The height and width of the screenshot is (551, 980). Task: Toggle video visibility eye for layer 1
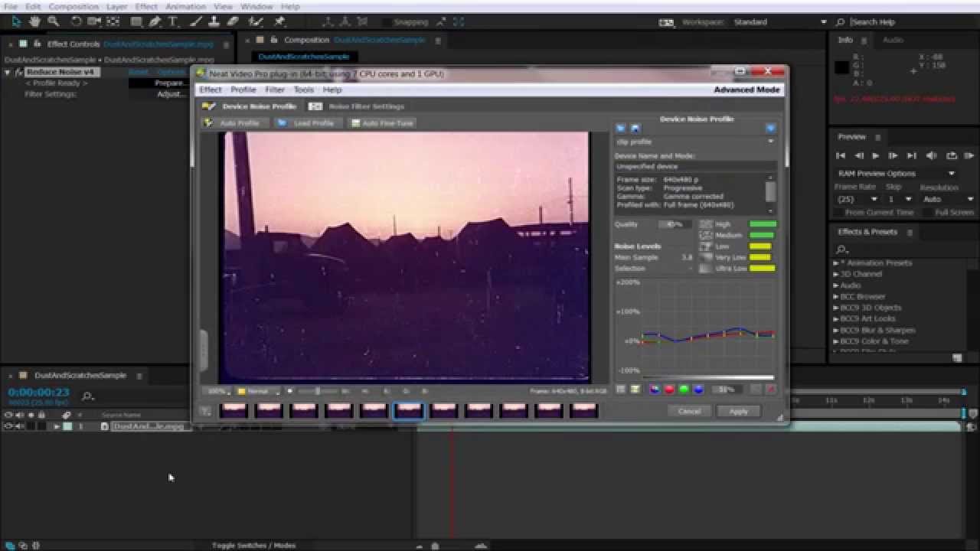pos(8,426)
